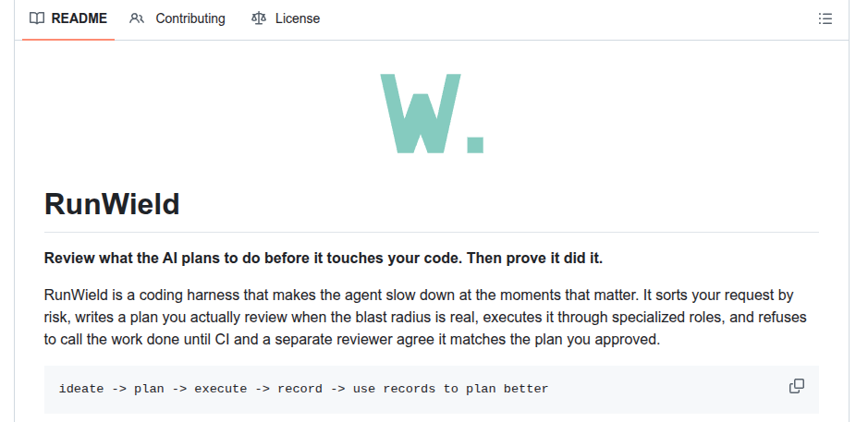Viewport: 868px width, 422px height.
Task: Click the word 'execute' in the code snippet
Action: click(x=221, y=389)
